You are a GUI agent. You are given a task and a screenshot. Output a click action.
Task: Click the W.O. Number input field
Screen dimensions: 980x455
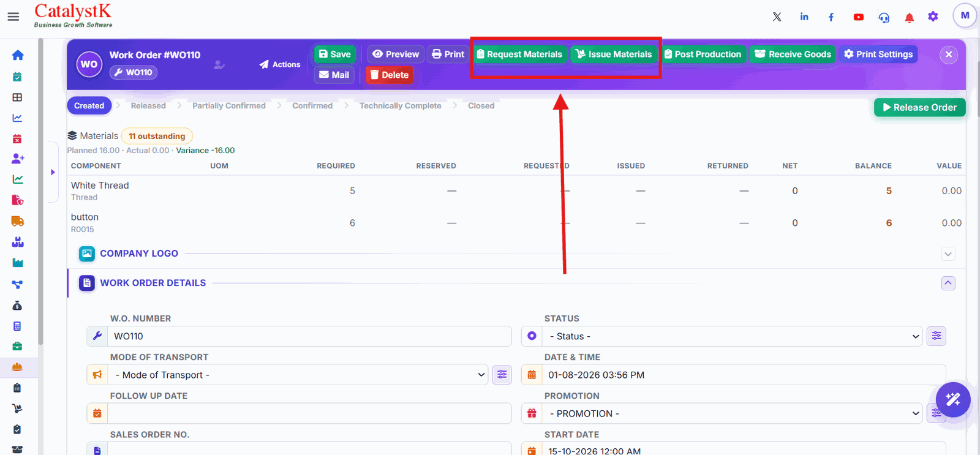pyautogui.click(x=309, y=336)
